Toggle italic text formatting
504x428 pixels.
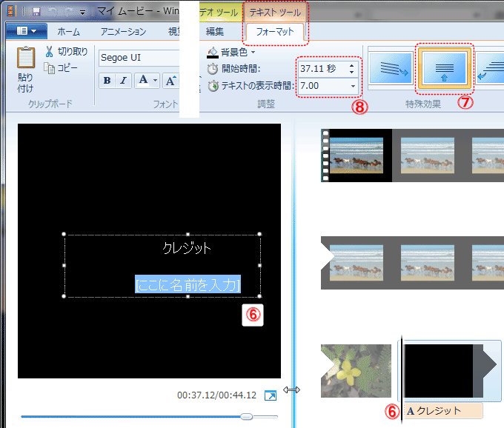click(x=124, y=81)
